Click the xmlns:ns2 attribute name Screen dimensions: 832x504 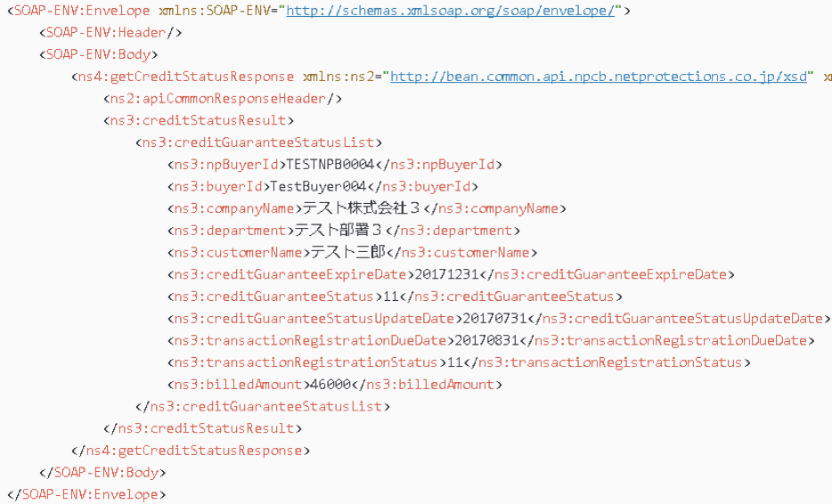(x=339, y=77)
